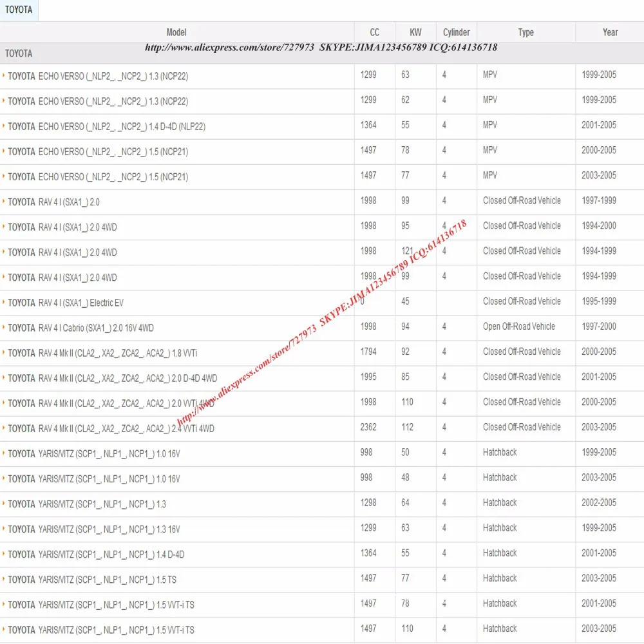Open model RAV 4 I Cabrio 2.0 16V 4WD

pyautogui.click(x=81, y=328)
